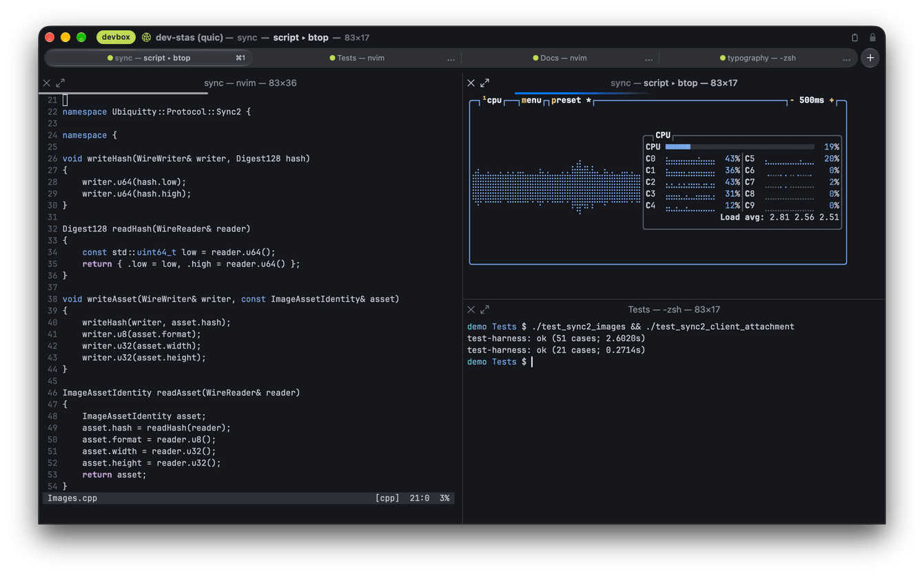
Task: Click preset in the btop header
Action: point(566,101)
